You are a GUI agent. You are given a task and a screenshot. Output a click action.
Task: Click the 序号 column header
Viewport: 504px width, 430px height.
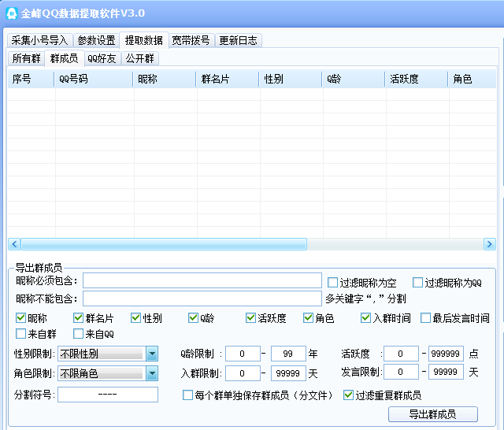[x=31, y=79]
